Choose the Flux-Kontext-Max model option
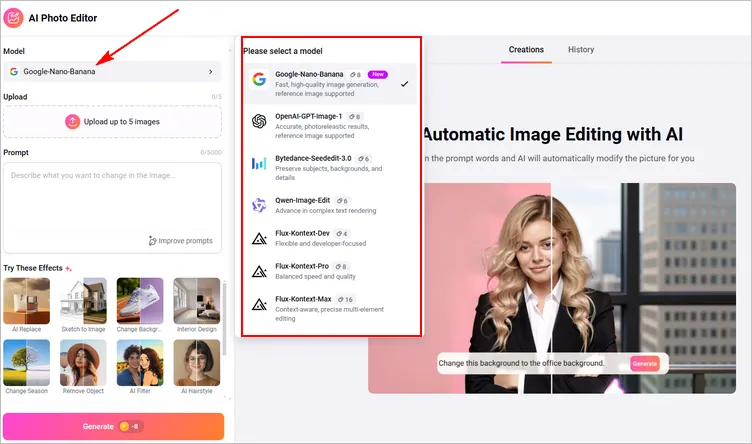The width and height of the screenshot is (752, 444). click(x=330, y=308)
